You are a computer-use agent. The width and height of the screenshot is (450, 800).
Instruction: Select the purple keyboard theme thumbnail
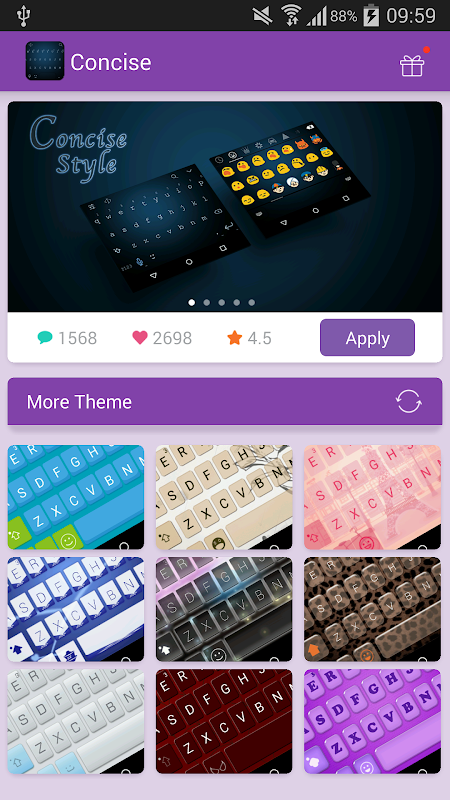[372, 721]
